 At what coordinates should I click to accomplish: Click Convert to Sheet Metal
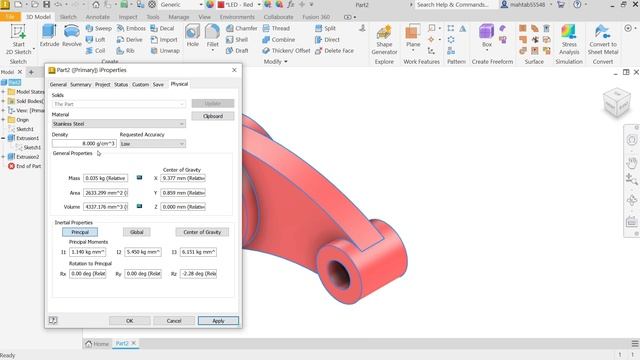click(603, 40)
